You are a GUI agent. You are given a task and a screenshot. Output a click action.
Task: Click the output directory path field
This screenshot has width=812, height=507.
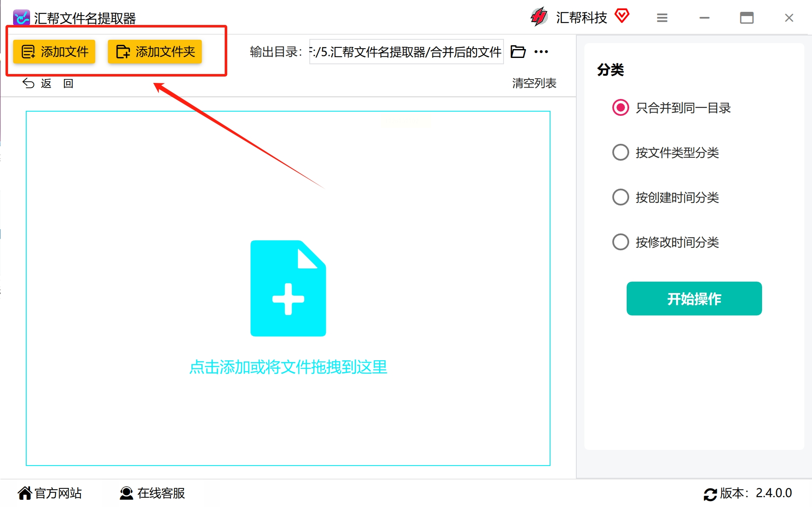tap(406, 52)
